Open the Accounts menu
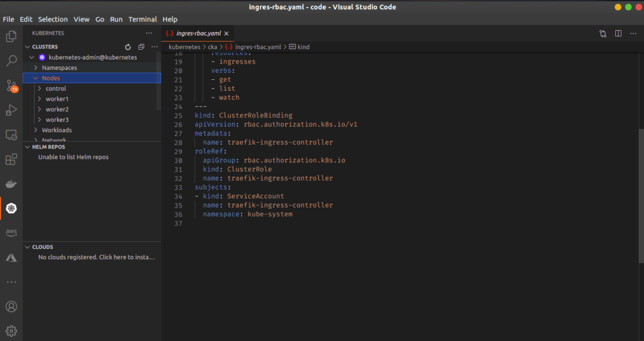The height and width of the screenshot is (341, 644). coord(11,306)
